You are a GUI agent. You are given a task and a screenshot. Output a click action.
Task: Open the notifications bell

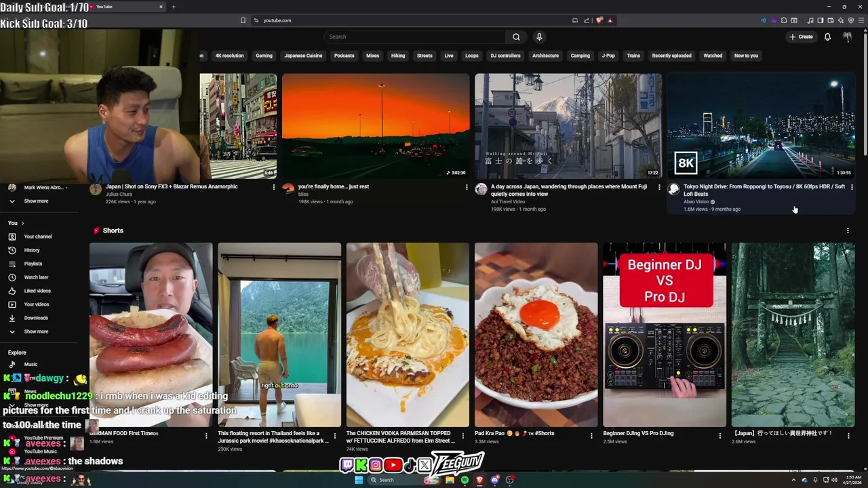(x=827, y=37)
